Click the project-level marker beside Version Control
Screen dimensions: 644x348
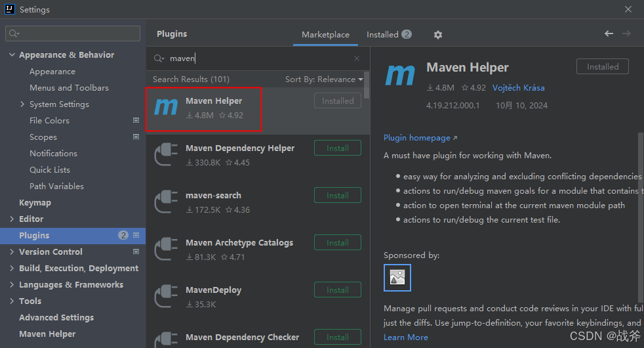(x=136, y=251)
